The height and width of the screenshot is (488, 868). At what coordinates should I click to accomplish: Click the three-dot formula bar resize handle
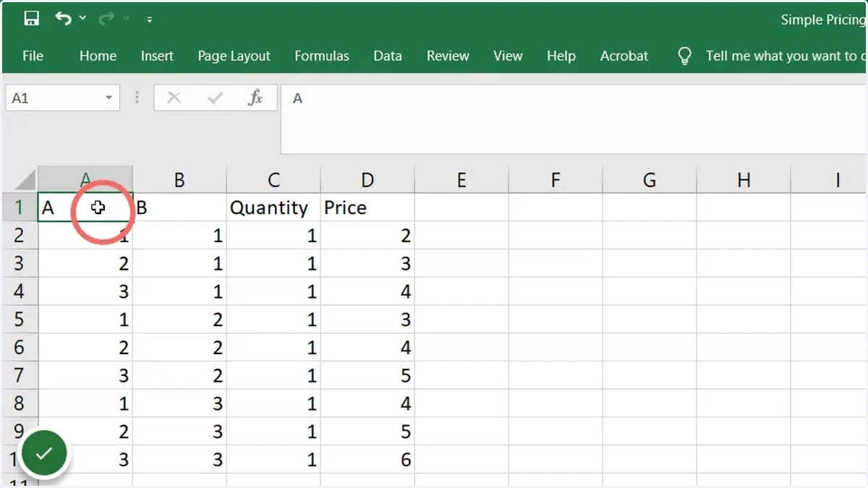[x=137, y=98]
